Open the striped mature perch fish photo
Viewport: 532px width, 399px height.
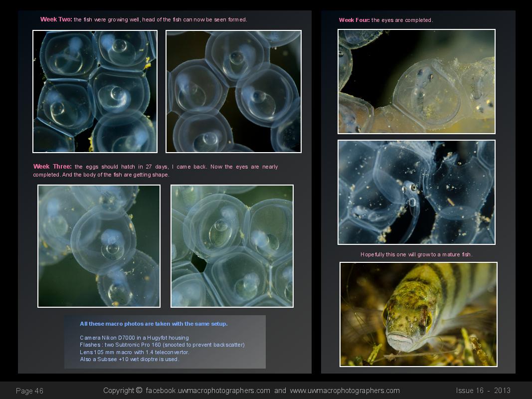418,314
